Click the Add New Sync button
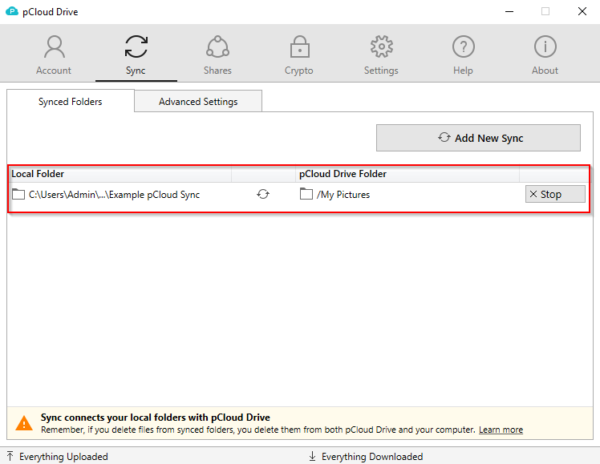Screen dimensions: 600x464 (478, 138)
